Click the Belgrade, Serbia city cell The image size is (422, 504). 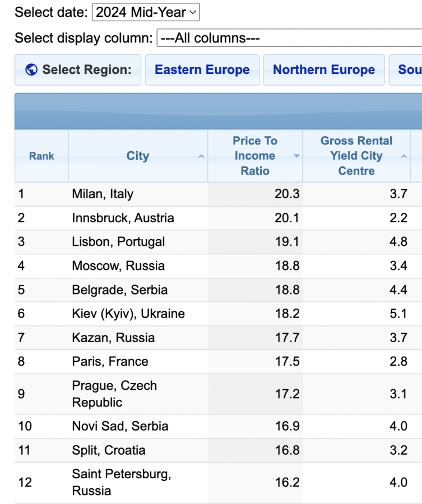coord(119,290)
